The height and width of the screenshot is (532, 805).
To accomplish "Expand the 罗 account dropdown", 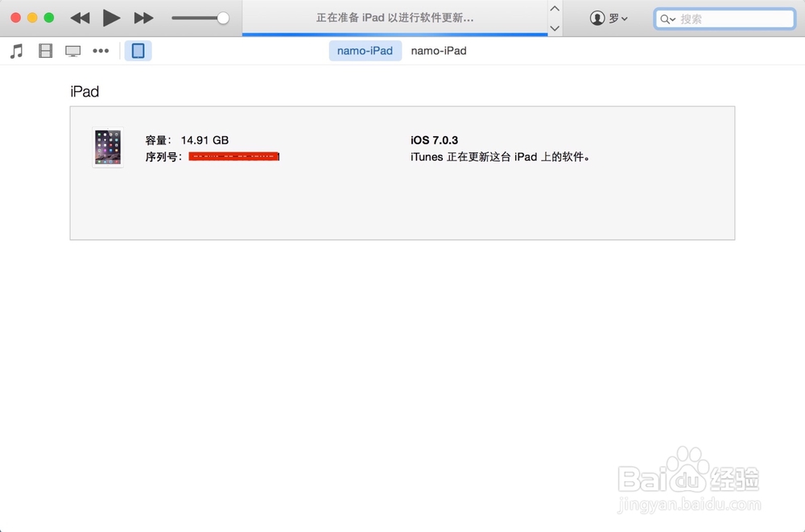I will tap(625, 19).
